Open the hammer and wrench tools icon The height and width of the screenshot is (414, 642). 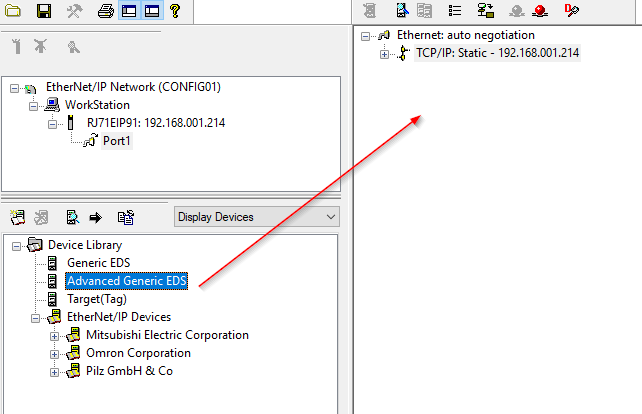[x=75, y=11]
